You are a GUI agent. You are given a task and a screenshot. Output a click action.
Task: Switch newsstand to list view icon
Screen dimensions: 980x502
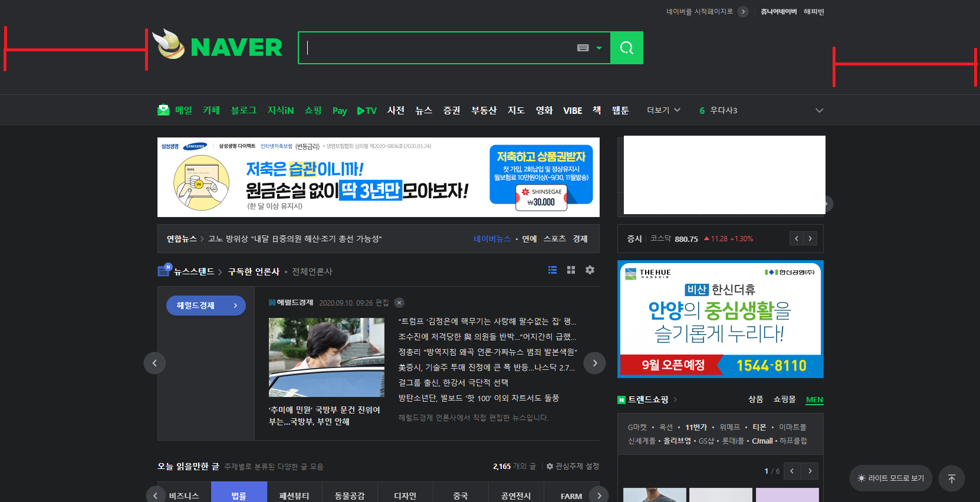[553, 270]
